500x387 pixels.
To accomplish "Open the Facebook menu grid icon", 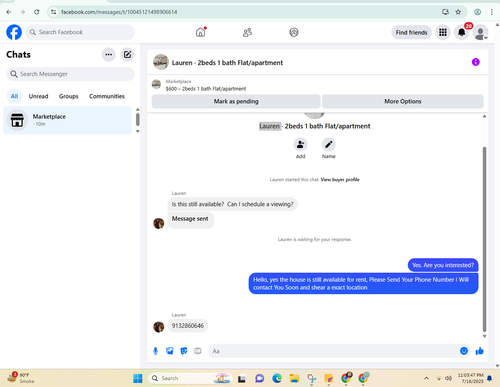I will (x=443, y=32).
